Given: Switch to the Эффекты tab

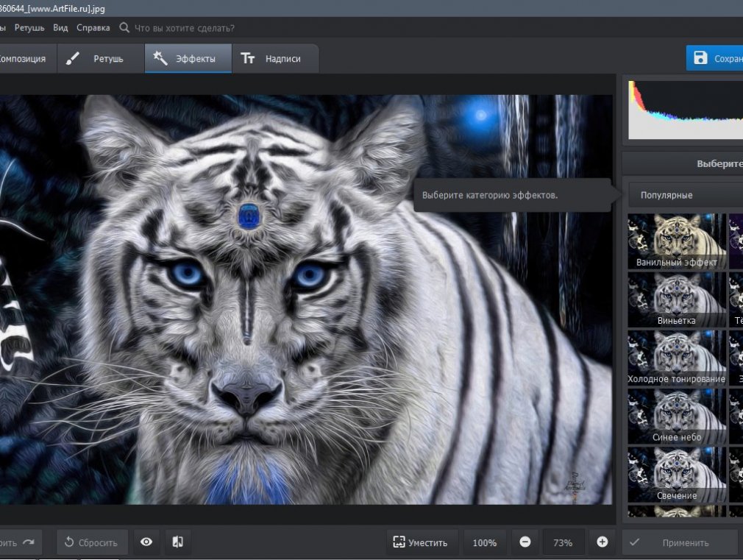Looking at the screenshot, I should (188, 58).
